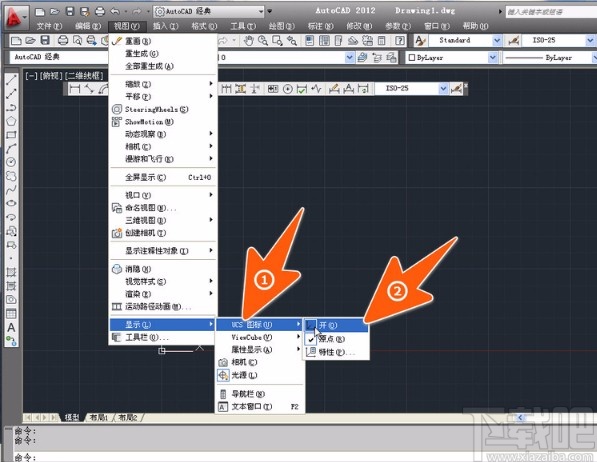Click the New file icon in quick access bar
This screenshot has width=597, height=462.
coord(40,11)
